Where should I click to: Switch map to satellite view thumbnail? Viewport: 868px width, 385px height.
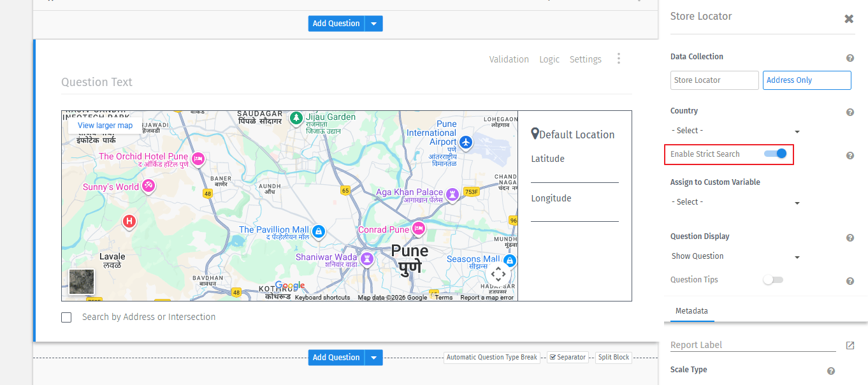[82, 282]
